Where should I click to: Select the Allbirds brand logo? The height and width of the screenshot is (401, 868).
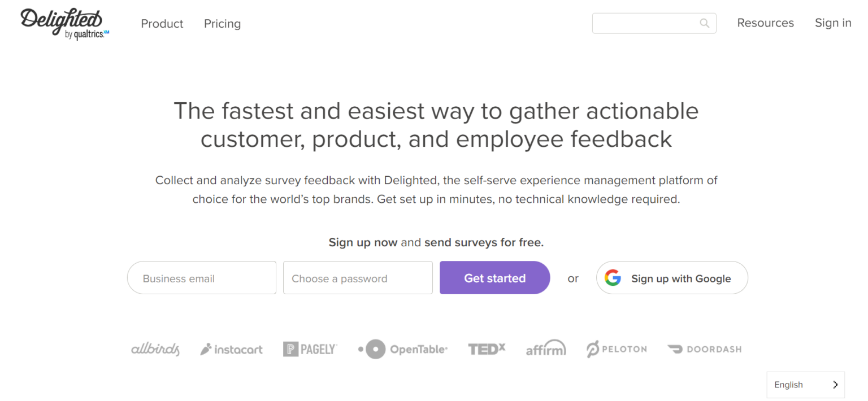[x=155, y=348]
